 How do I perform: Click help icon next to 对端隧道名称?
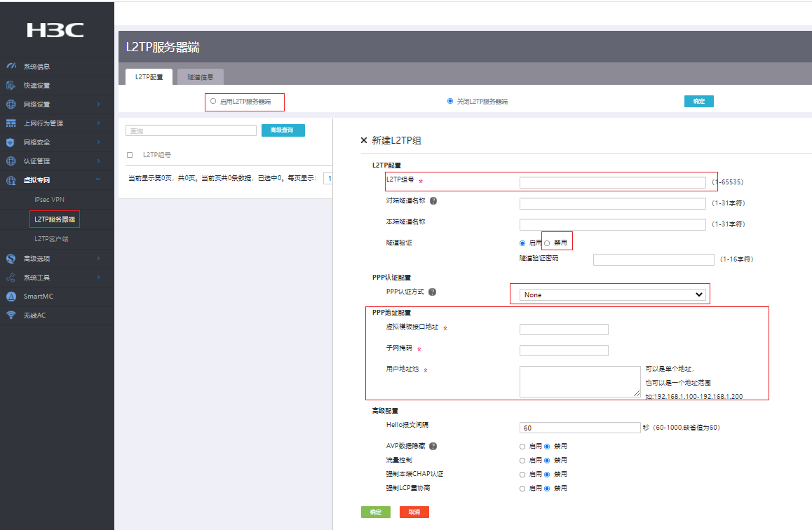(433, 201)
